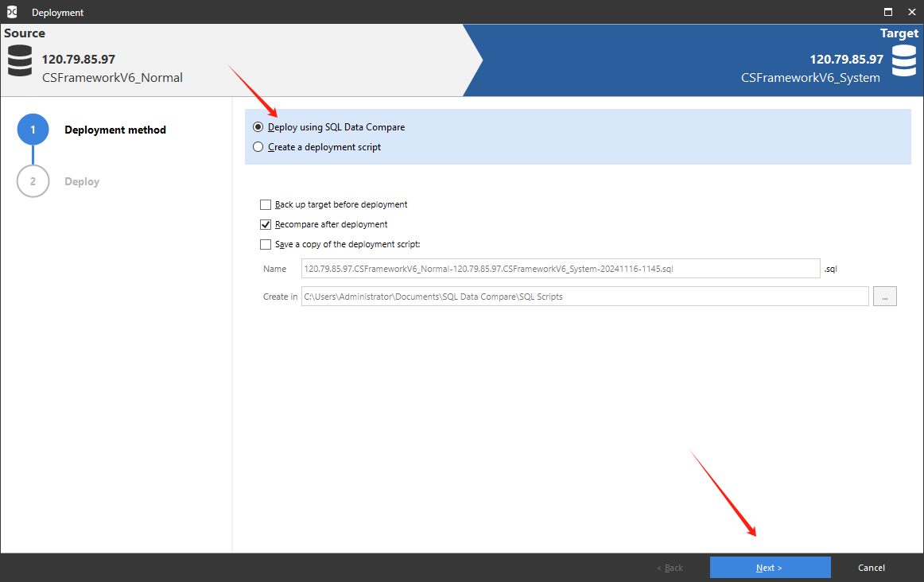Click the Target heading label
This screenshot has width=924, height=582.
tap(899, 33)
